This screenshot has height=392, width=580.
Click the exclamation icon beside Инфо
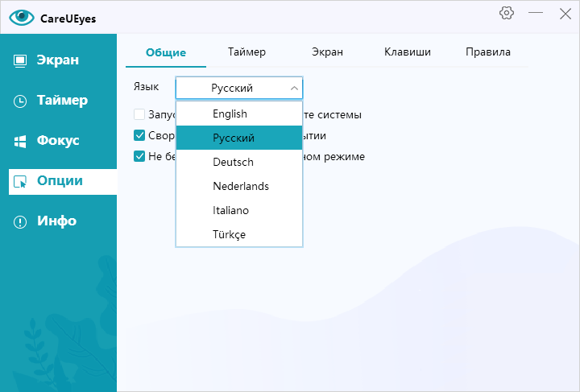point(20,222)
